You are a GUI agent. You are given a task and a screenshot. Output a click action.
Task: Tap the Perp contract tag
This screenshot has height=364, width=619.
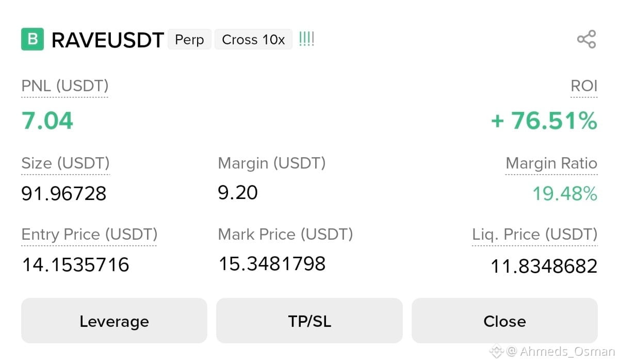(x=189, y=40)
